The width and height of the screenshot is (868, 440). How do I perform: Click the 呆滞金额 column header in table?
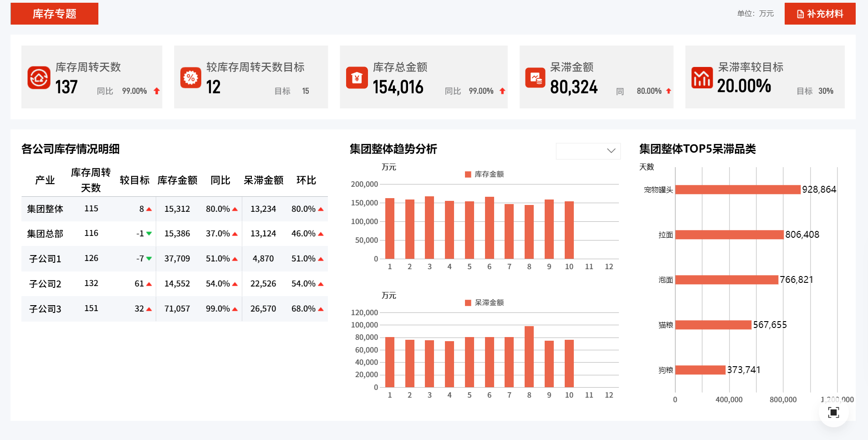263,180
